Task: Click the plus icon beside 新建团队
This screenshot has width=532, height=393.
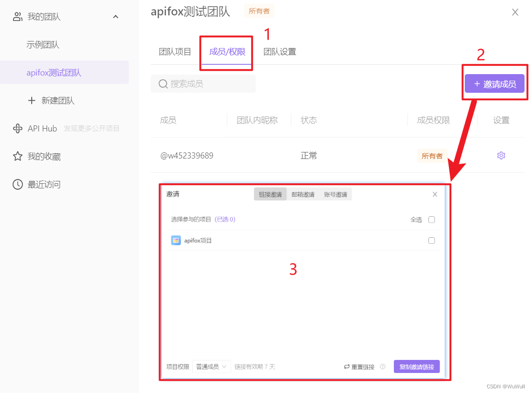Action: tap(32, 100)
